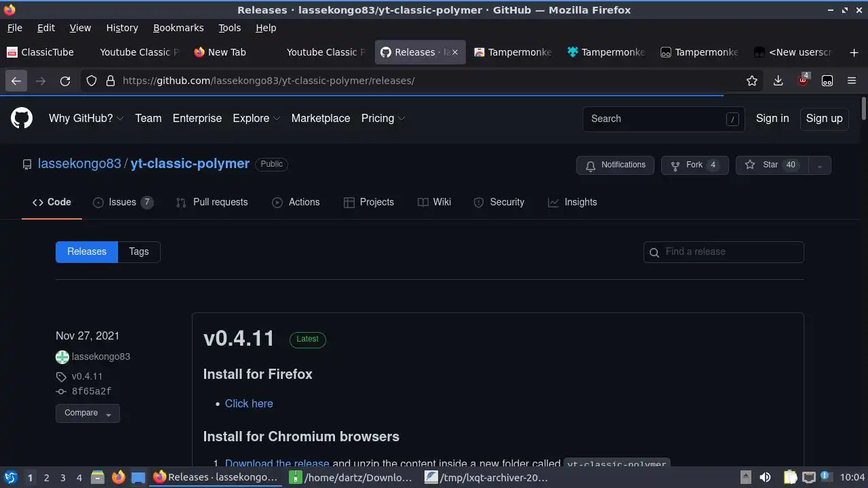Click the volume speaker tray icon
The width and height of the screenshot is (868, 488).
766,477
